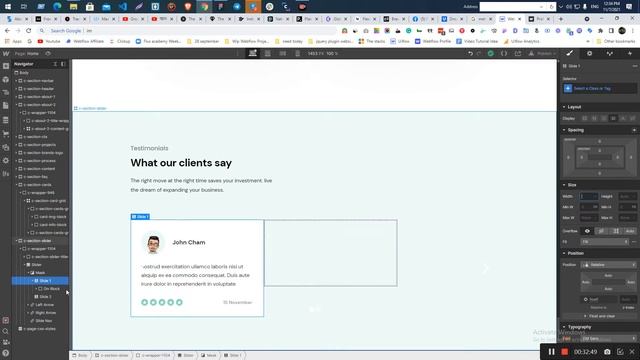Image resolution: width=640 pixels, height=360 pixels.
Task: Set overflow to scroll
Action: 616,231
